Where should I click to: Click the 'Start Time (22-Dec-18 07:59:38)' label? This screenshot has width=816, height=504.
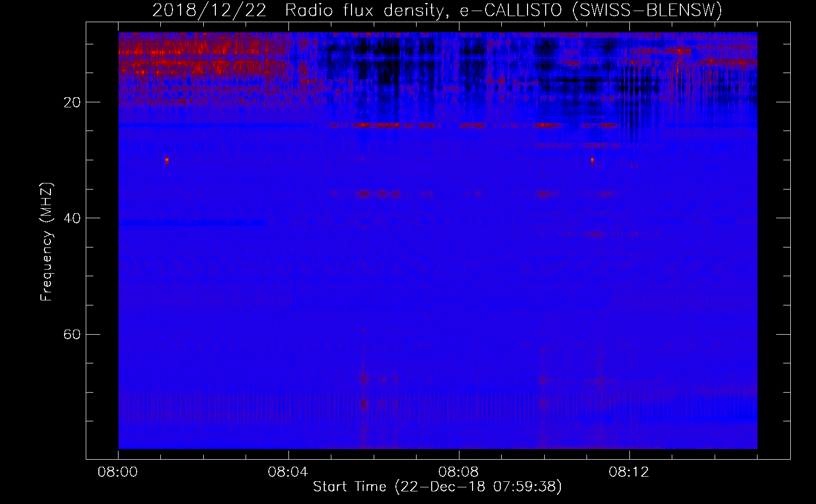click(437, 487)
